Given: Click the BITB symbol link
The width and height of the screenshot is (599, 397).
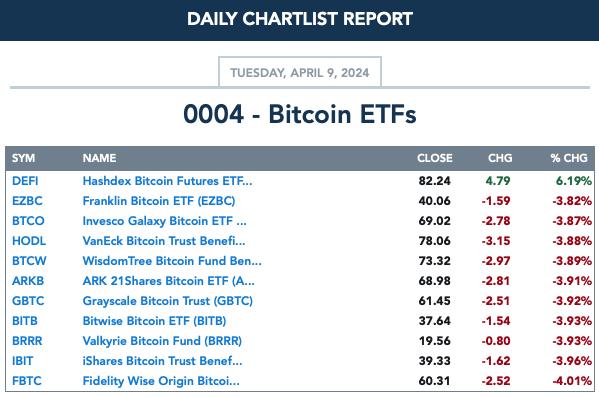Looking at the screenshot, I should pos(25,321).
